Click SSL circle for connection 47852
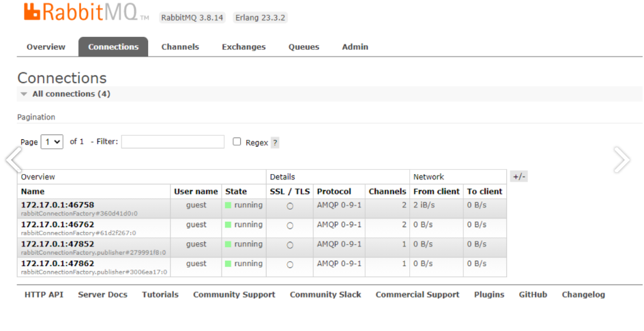Viewport: 644px width, 331px height. click(x=290, y=245)
